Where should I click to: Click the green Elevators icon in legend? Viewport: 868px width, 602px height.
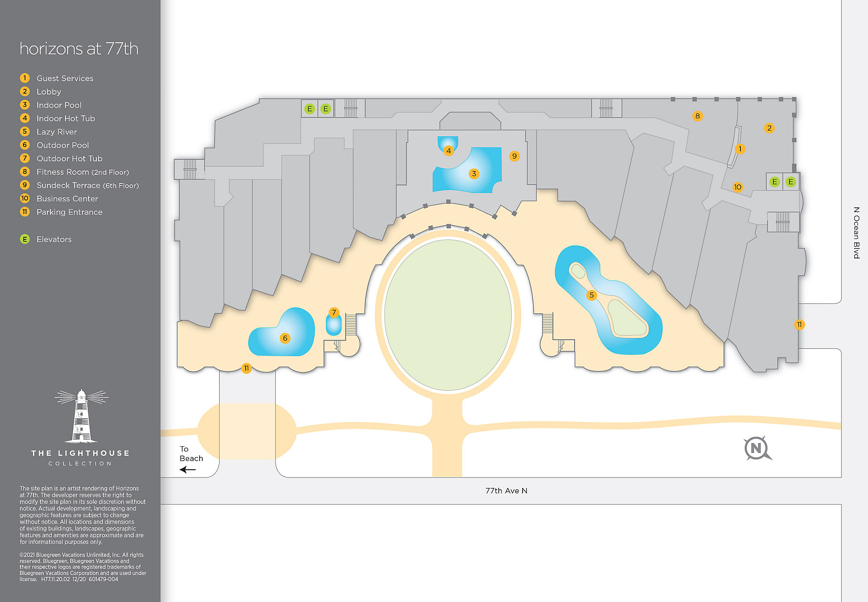pos(25,239)
